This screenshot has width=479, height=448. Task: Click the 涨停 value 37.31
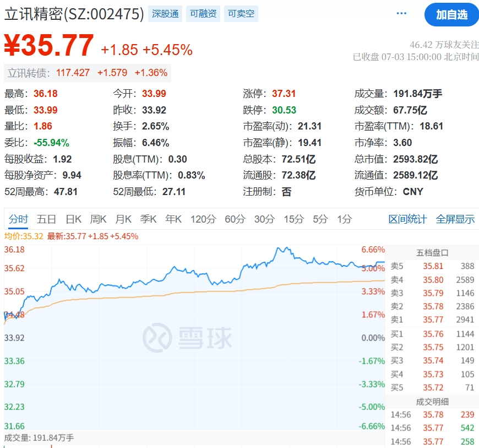click(x=284, y=94)
